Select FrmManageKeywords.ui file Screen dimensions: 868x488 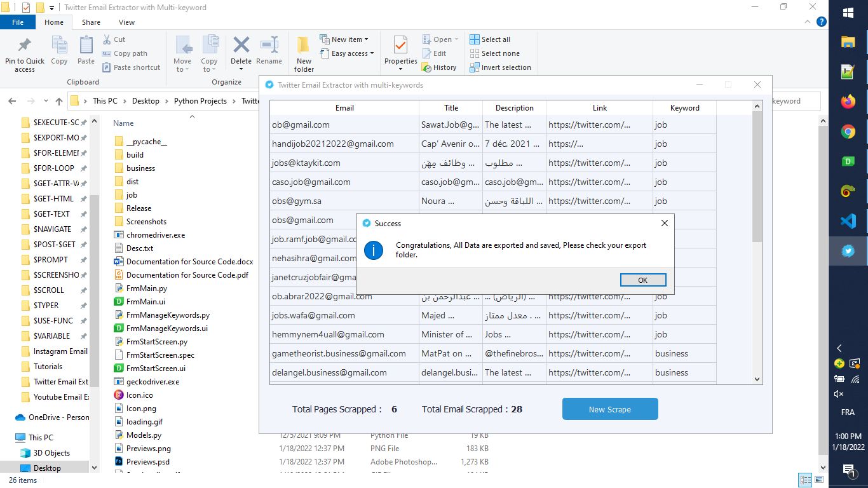pos(166,329)
